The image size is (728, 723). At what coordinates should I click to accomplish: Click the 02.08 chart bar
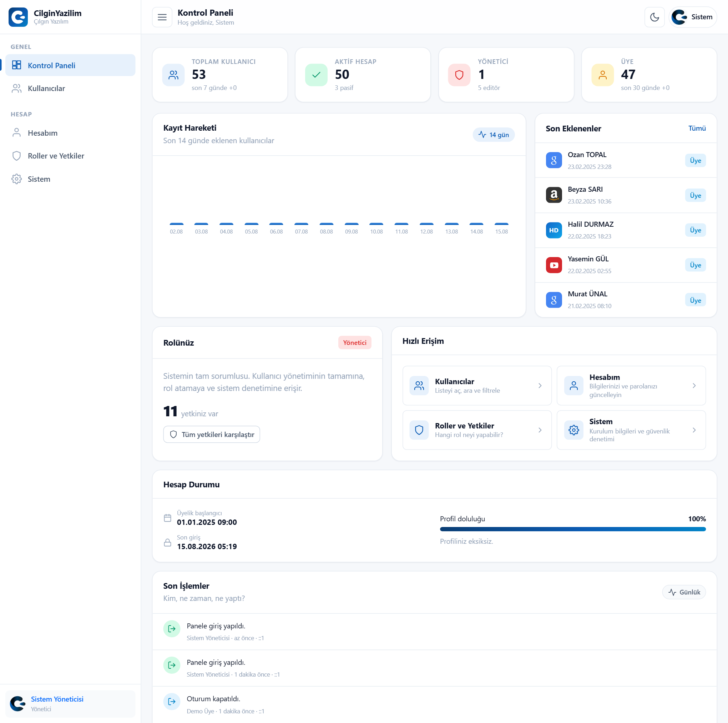pyautogui.click(x=176, y=224)
